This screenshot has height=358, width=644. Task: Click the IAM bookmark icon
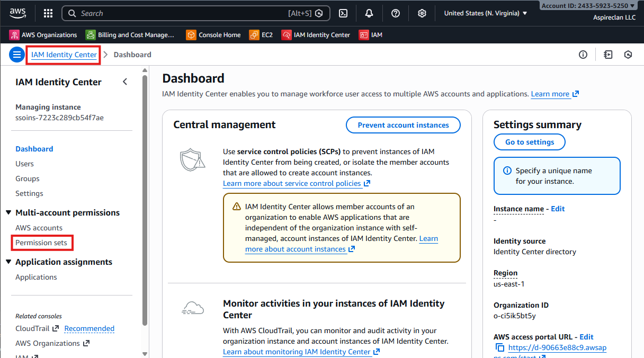pos(364,35)
